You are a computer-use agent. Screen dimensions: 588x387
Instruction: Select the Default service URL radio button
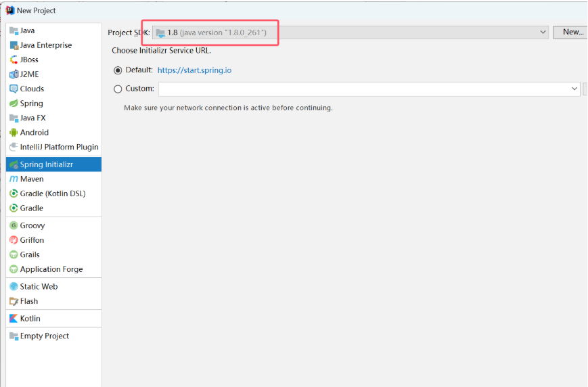pos(118,70)
